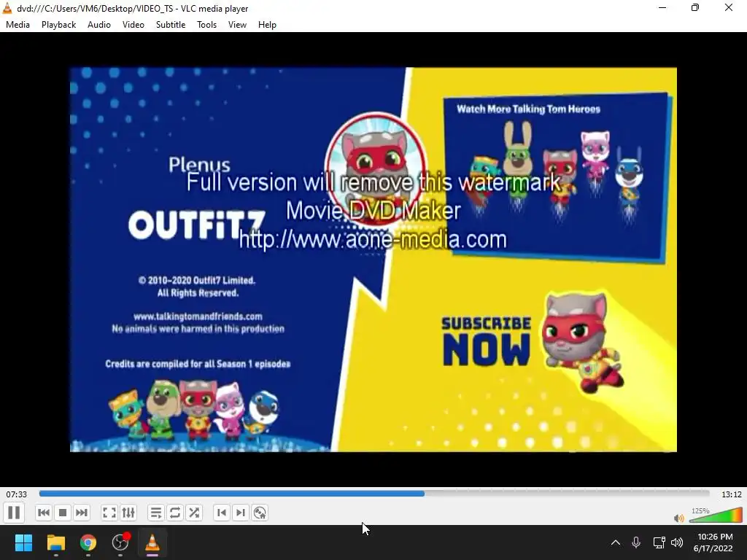
Task: Jump to previous DVD chapter
Action: click(222, 513)
